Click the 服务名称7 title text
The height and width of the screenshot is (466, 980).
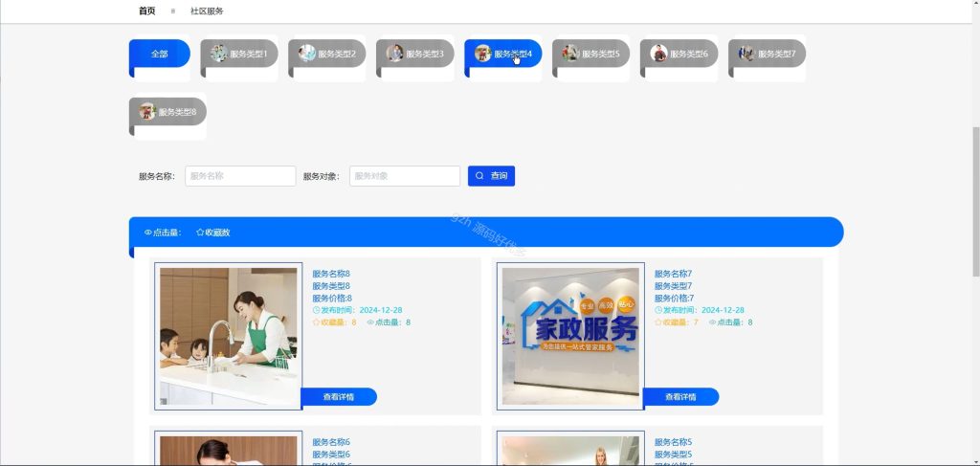[x=673, y=274]
